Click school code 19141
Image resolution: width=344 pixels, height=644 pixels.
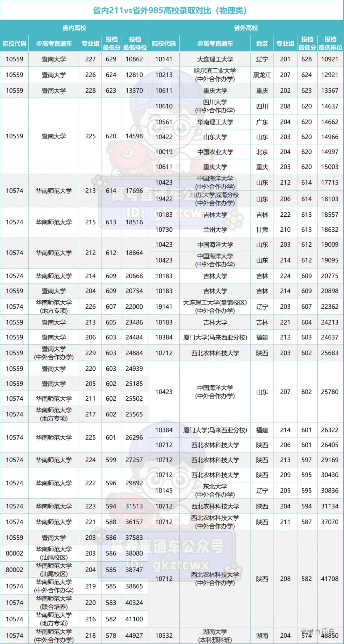pyautogui.click(x=164, y=306)
